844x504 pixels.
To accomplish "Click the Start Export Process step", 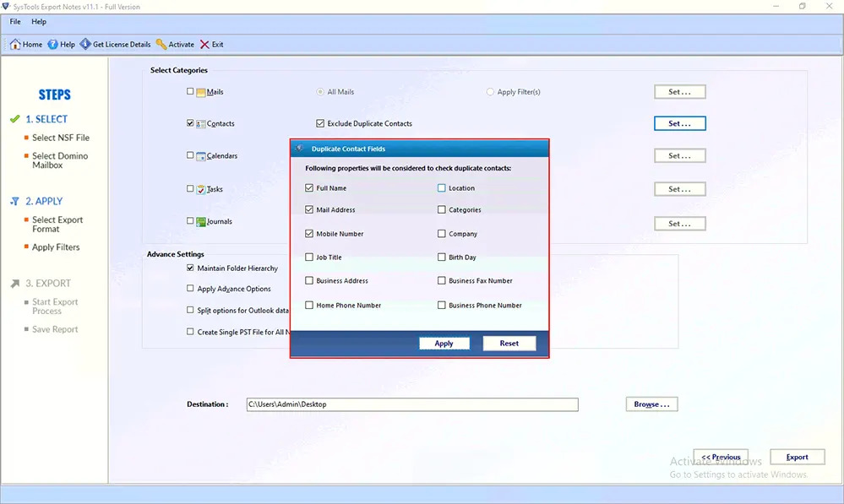I will click(x=55, y=306).
